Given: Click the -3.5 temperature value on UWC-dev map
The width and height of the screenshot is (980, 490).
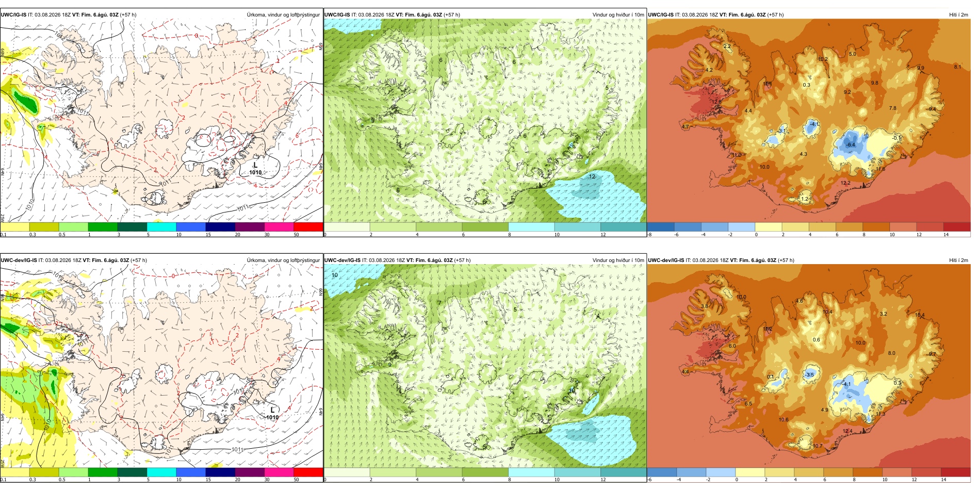Looking at the screenshot, I should (810, 375).
